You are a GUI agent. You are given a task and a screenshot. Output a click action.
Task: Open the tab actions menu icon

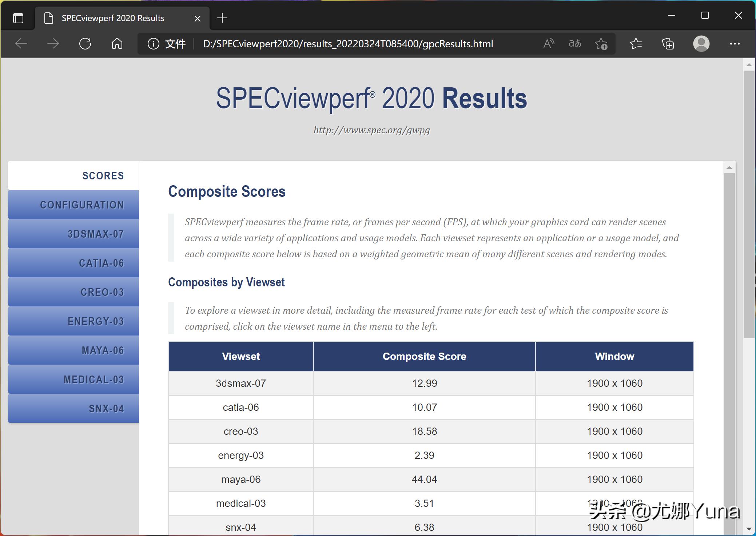[x=18, y=18]
